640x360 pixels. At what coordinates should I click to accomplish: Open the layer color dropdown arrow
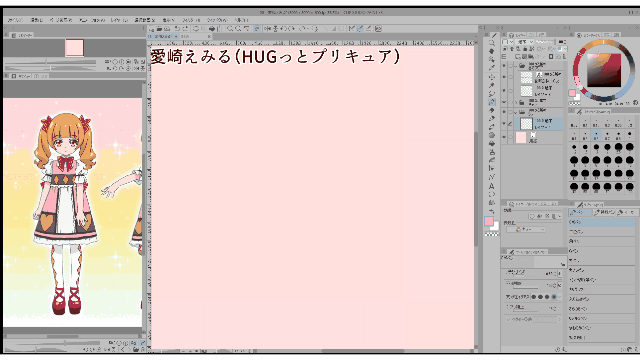(x=565, y=49)
